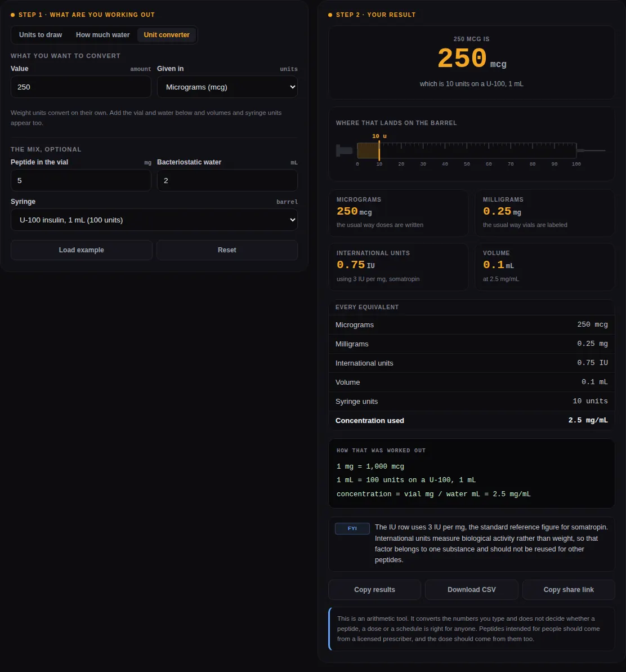Click the concentration formula line

pyautogui.click(x=433, y=494)
